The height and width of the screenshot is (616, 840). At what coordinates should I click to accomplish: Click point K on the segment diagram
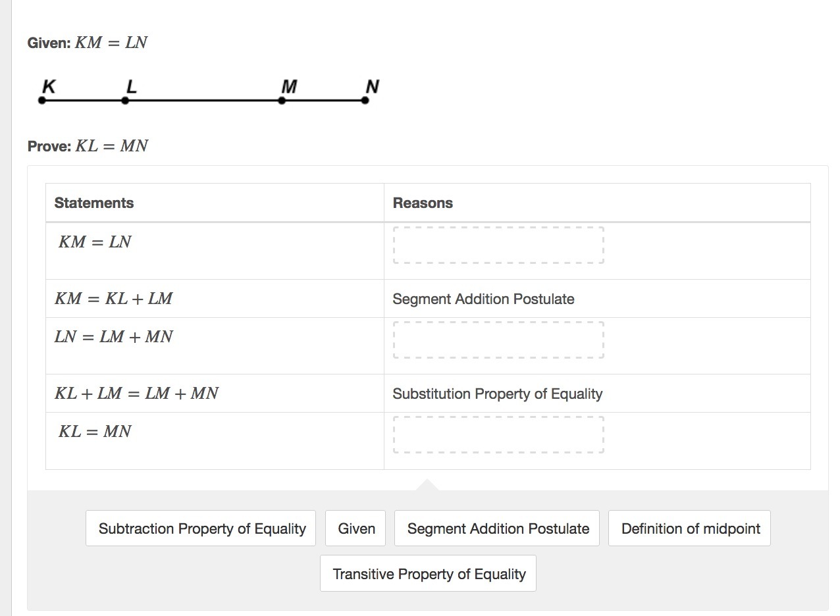(x=42, y=101)
